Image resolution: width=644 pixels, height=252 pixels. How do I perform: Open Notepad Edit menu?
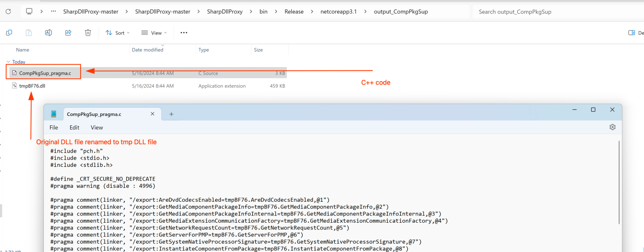(x=74, y=127)
